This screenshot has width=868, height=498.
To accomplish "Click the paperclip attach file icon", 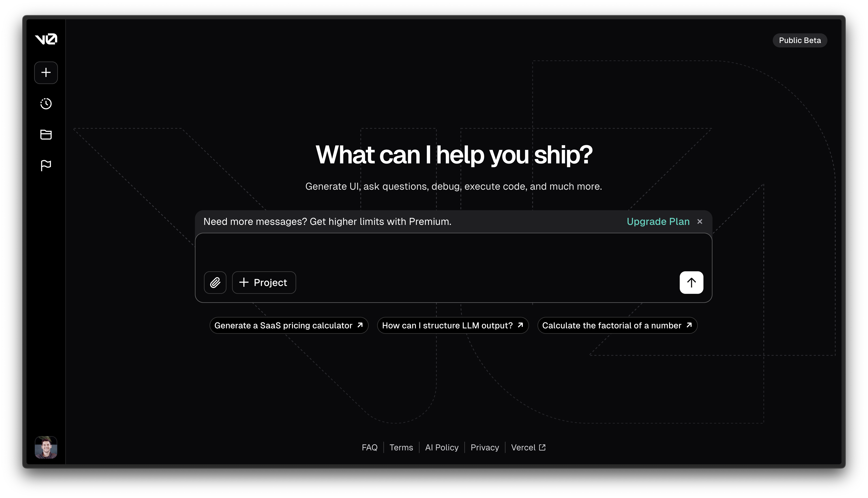I will tap(215, 283).
